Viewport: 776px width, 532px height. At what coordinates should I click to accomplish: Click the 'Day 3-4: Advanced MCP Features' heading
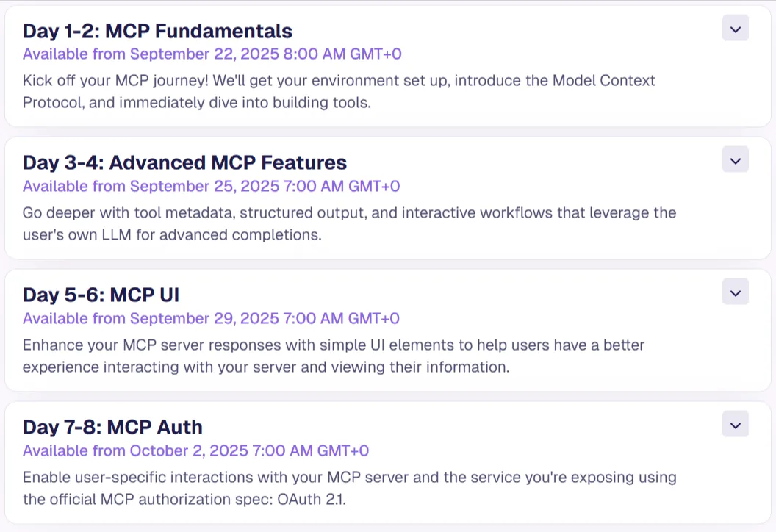tap(184, 163)
